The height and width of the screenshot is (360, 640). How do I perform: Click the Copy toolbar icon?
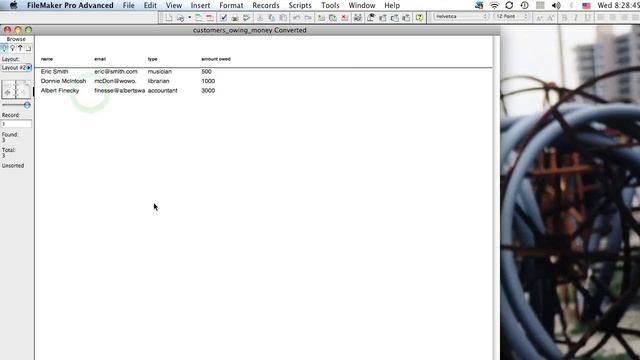(271, 18)
